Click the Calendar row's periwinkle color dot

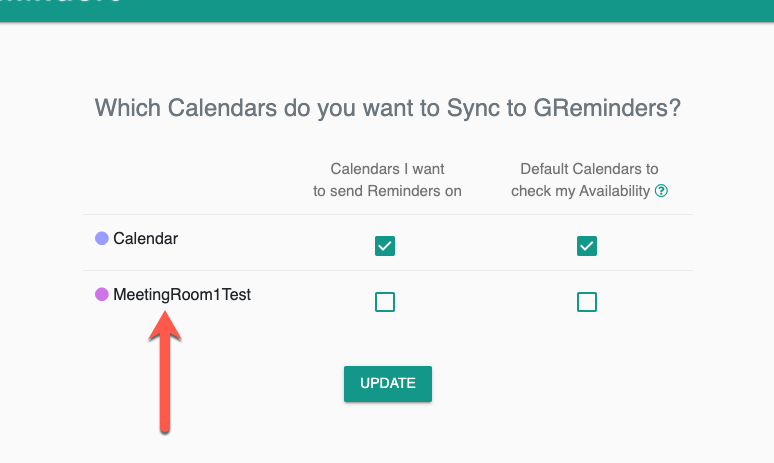coord(102,238)
